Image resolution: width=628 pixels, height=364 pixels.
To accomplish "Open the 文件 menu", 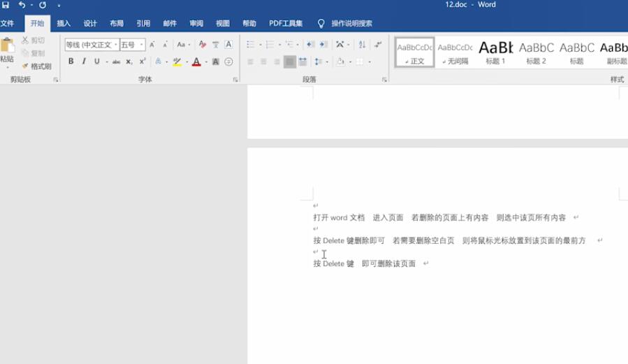I will [x=7, y=24].
